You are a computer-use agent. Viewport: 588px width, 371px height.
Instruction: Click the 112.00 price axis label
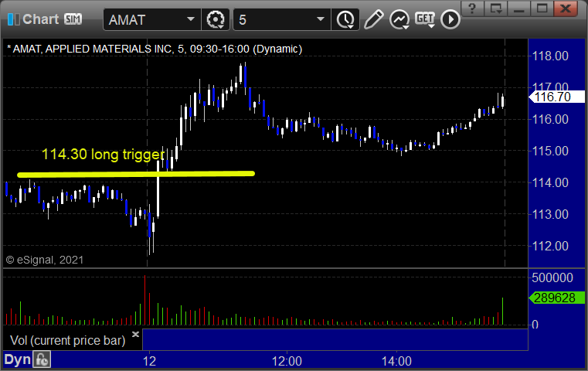pyautogui.click(x=550, y=246)
